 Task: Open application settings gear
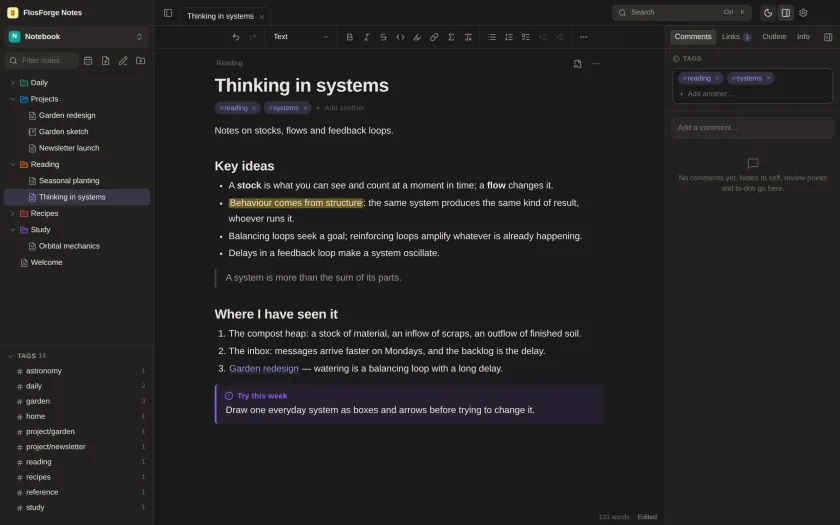coord(803,13)
